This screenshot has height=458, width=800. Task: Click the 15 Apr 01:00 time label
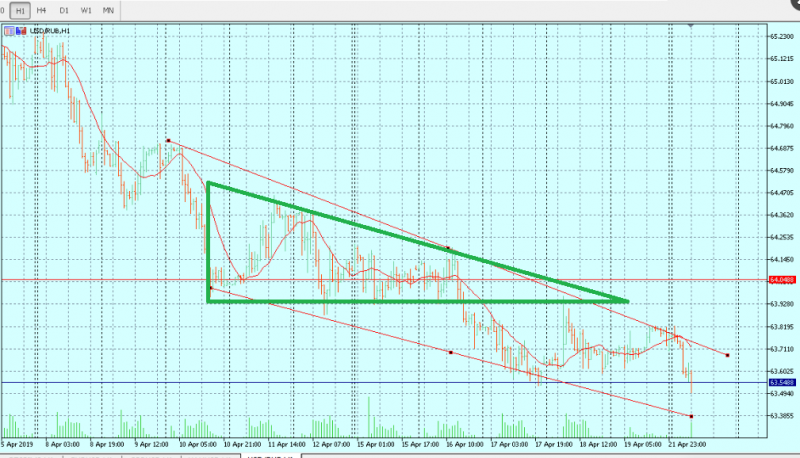point(376,444)
